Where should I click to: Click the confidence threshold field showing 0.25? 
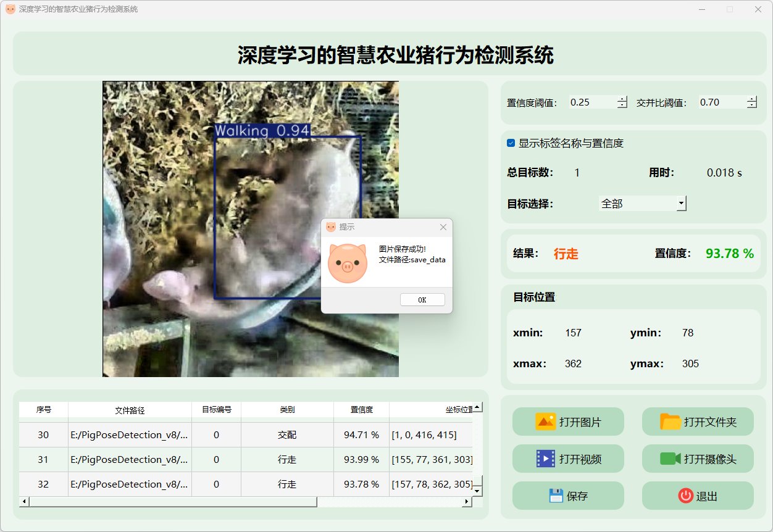point(591,102)
